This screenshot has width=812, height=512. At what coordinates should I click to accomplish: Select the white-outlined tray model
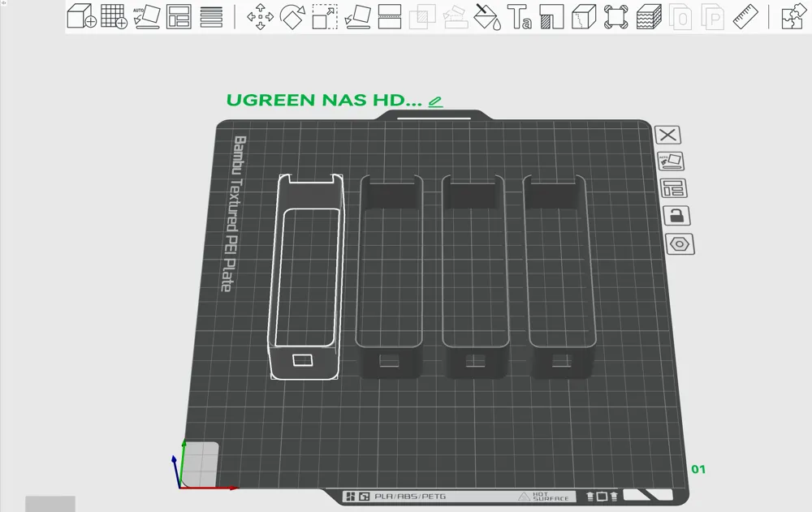pos(306,277)
